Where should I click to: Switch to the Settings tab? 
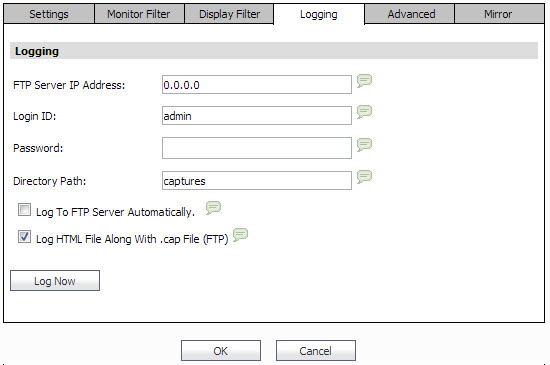[x=49, y=14]
